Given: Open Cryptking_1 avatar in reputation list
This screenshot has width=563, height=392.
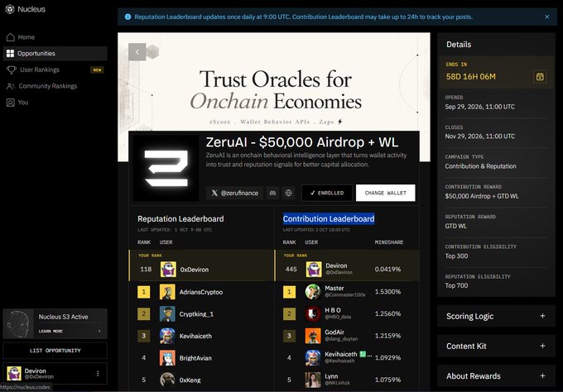Looking at the screenshot, I should pyautogui.click(x=167, y=313).
